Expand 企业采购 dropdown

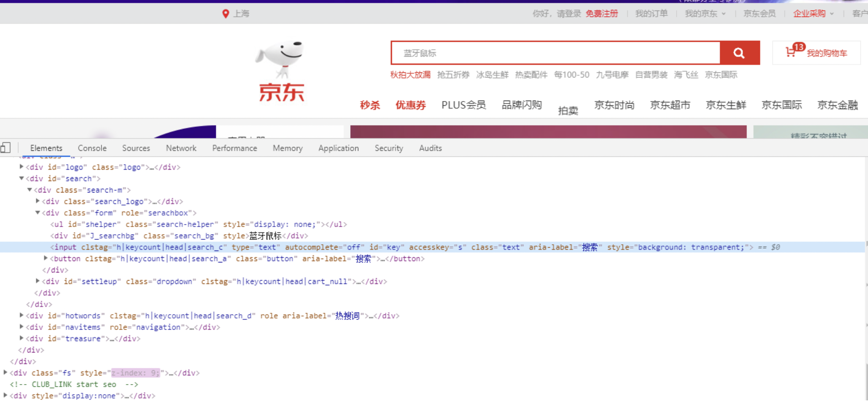click(813, 14)
